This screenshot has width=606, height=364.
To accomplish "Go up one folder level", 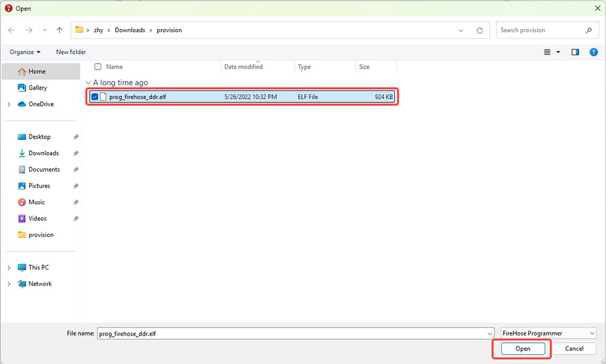I will (x=59, y=30).
